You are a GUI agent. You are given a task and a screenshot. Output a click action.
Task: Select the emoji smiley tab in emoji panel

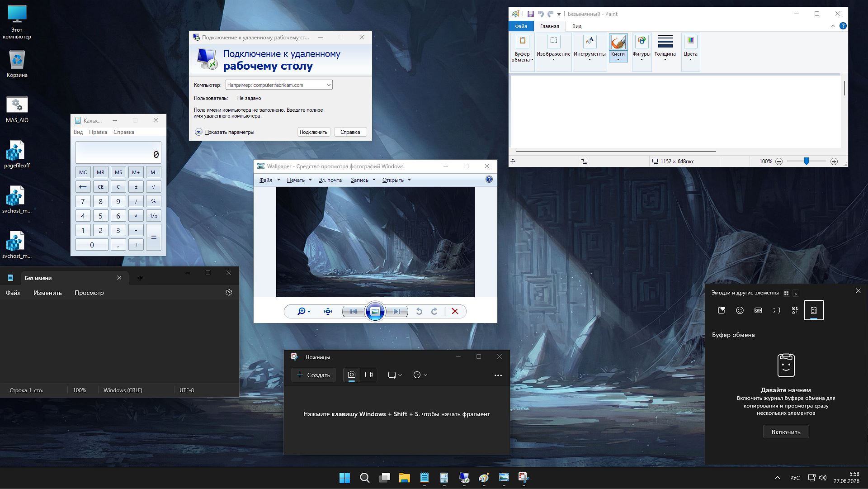[x=740, y=310]
